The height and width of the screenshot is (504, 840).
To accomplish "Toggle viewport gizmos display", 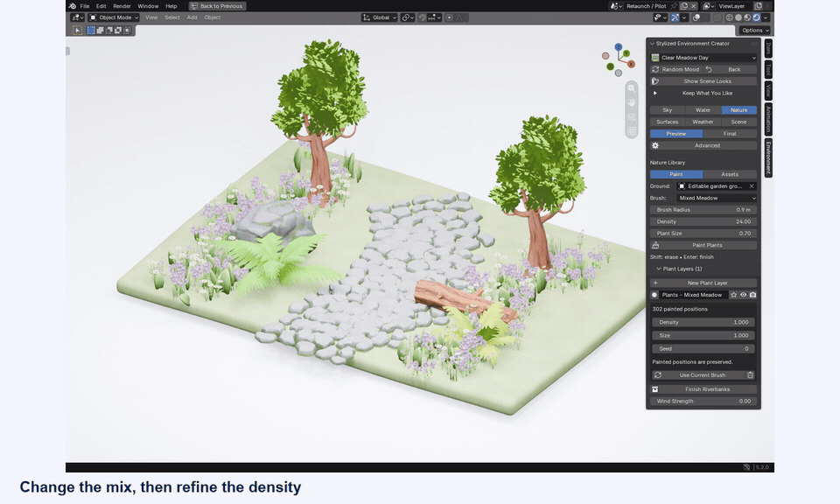I will [x=675, y=17].
